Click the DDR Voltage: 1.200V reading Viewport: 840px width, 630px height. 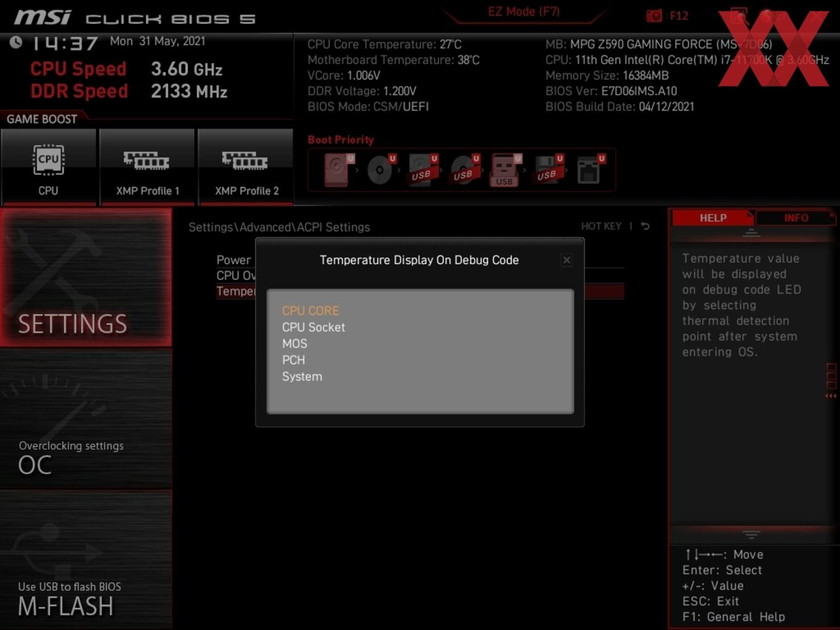coord(361,91)
